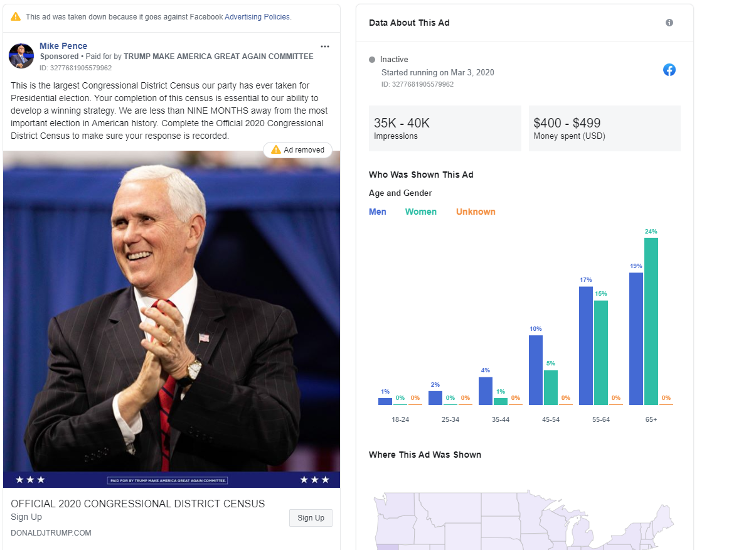Click the ad image of Mike Pence
Screen dimensions: 756x550
pos(173,314)
